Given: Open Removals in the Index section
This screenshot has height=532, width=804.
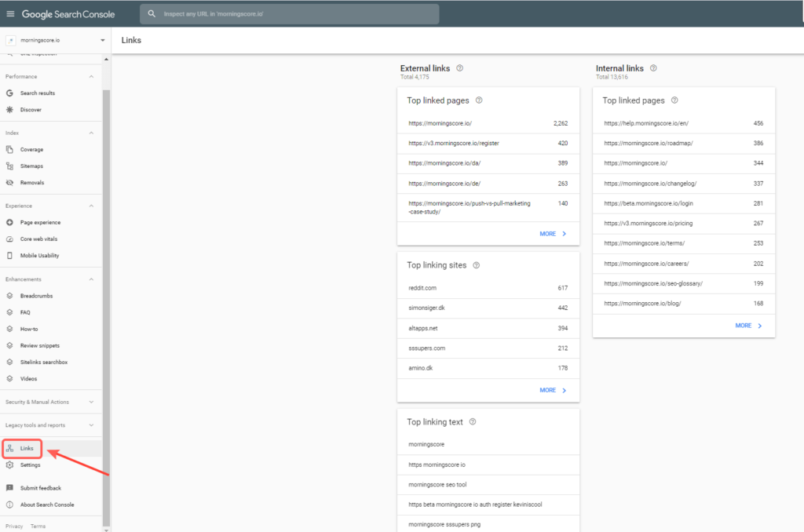Looking at the screenshot, I should coord(32,183).
